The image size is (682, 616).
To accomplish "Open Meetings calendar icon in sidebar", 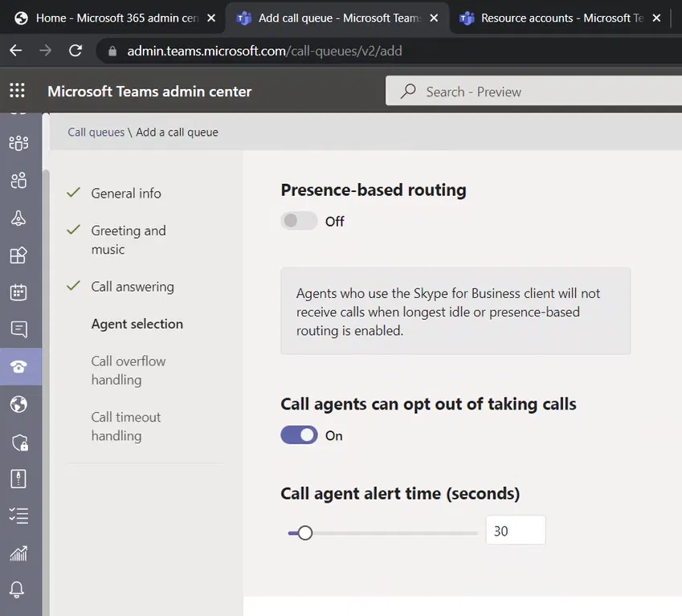I will point(18,292).
